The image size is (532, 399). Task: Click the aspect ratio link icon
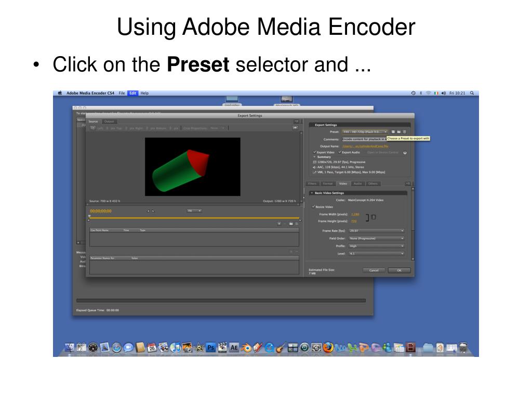tap(374, 217)
